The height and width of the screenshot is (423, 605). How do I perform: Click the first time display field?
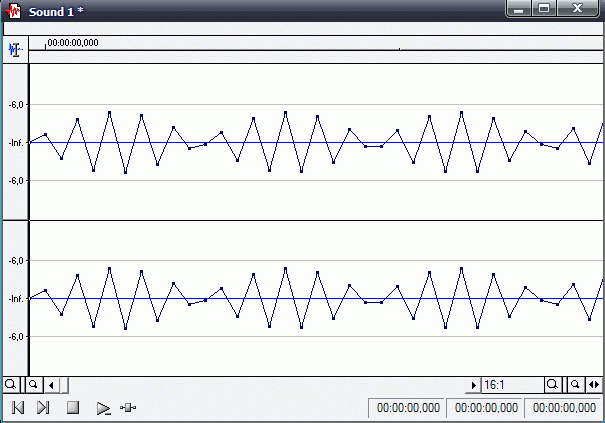tap(406, 408)
